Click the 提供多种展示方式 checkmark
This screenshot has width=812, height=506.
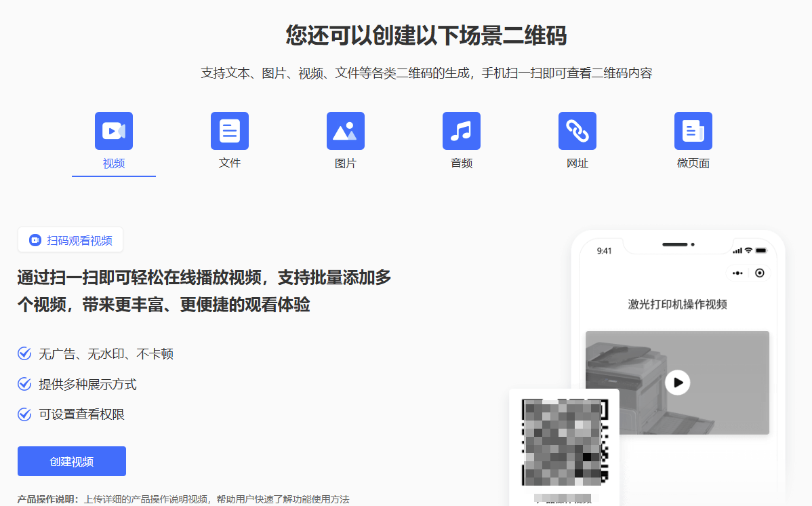pyautogui.click(x=24, y=385)
